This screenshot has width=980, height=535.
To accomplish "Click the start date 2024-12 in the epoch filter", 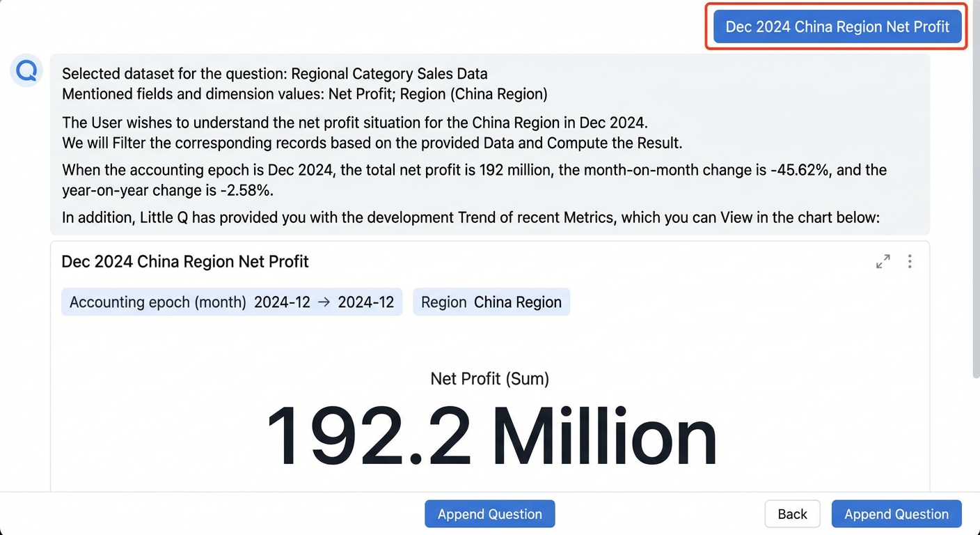I will (x=282, y=302).
